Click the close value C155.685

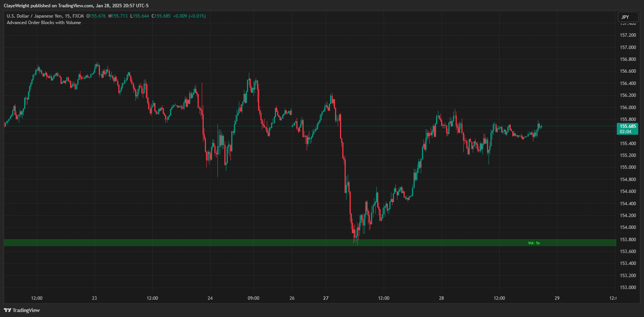pyautogui.click(x=161, y=16)
